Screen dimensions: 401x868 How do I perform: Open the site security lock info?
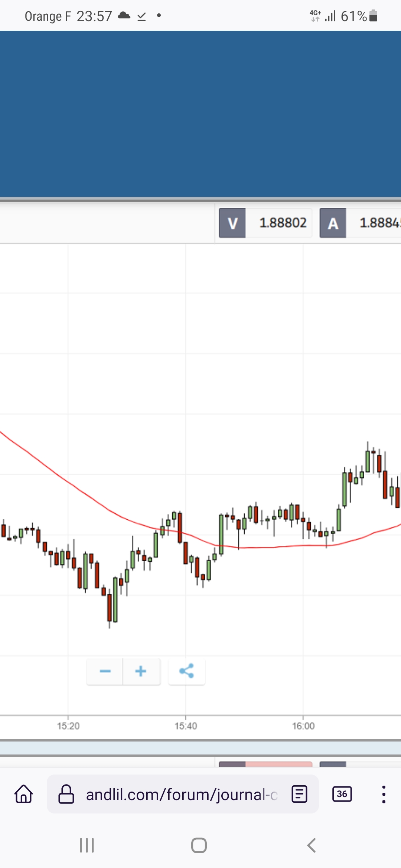(x=66, y=794)
